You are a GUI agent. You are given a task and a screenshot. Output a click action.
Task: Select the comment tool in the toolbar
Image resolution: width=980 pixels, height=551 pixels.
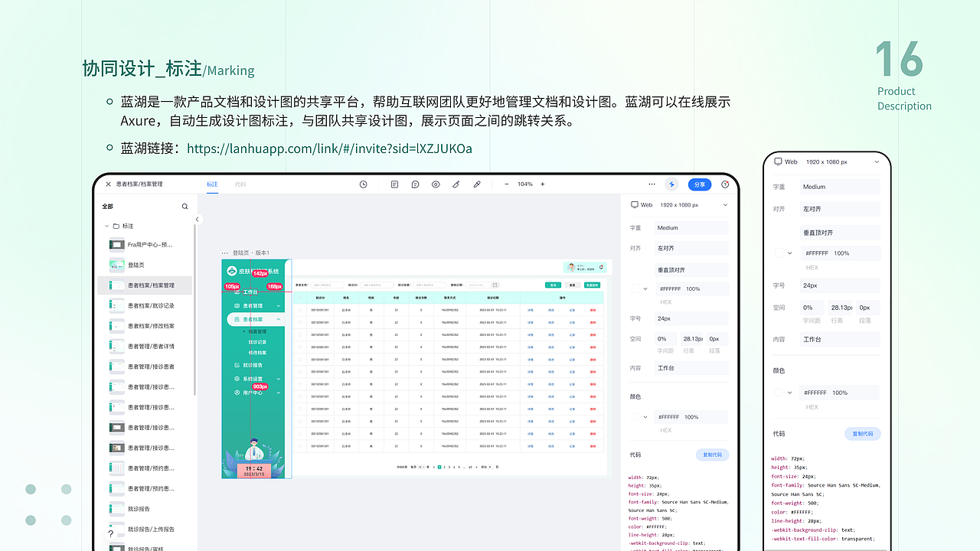pyautogui.click(x=415, y=184)
